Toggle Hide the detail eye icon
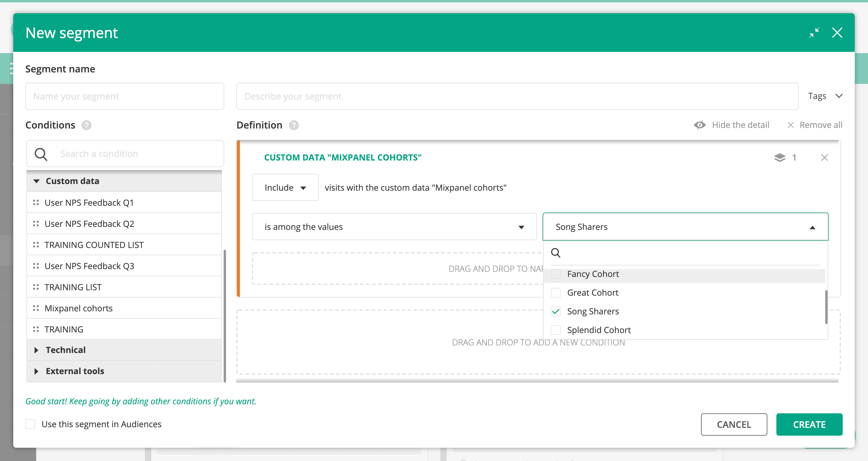The height and width of the screenshot is (461, 868). click(700, 125)
